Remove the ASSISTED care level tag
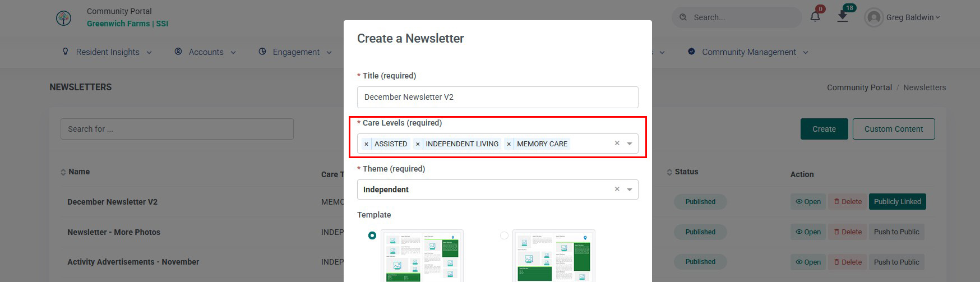 [x=366, y=144]
